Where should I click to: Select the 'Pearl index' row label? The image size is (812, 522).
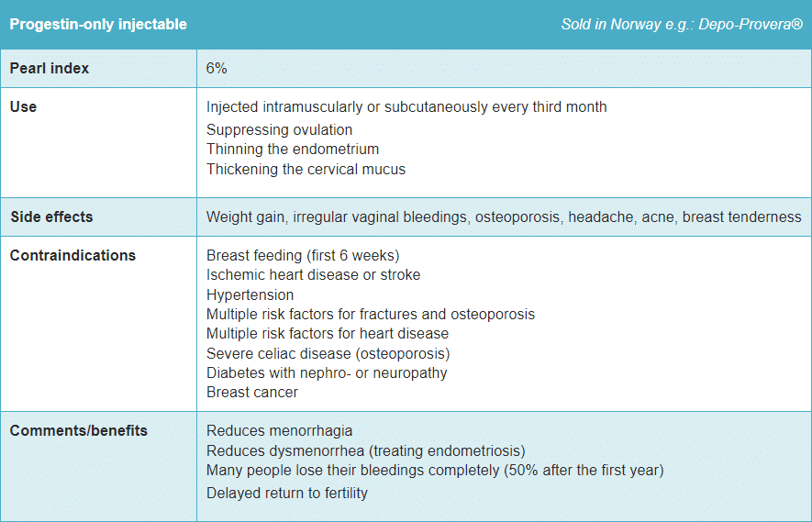tap(50, 69)
